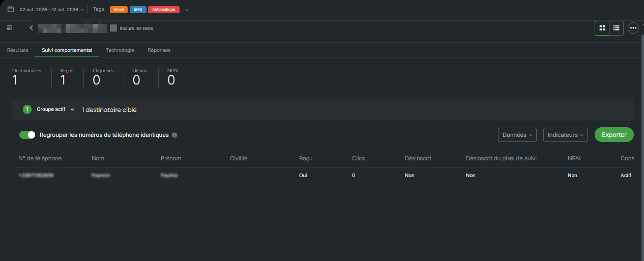Screen dimensions: 644x261
Task: Open the Réponses tab
Action: 159,50
